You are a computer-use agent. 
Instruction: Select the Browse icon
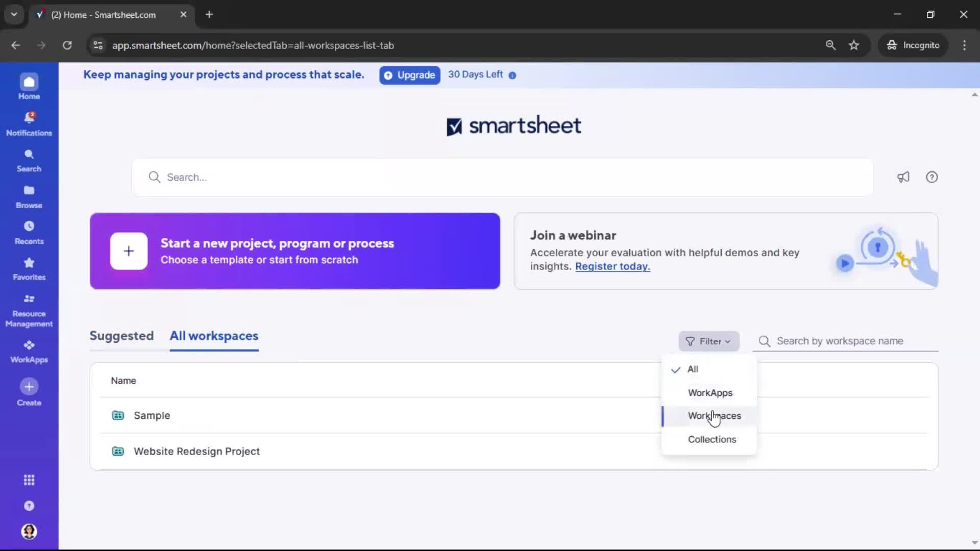coord(29,195)
